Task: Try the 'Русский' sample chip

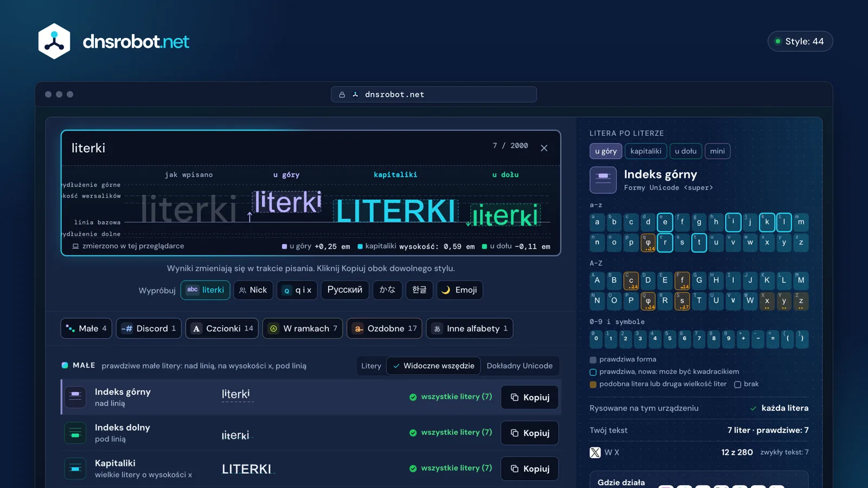Action: [345, 290]
